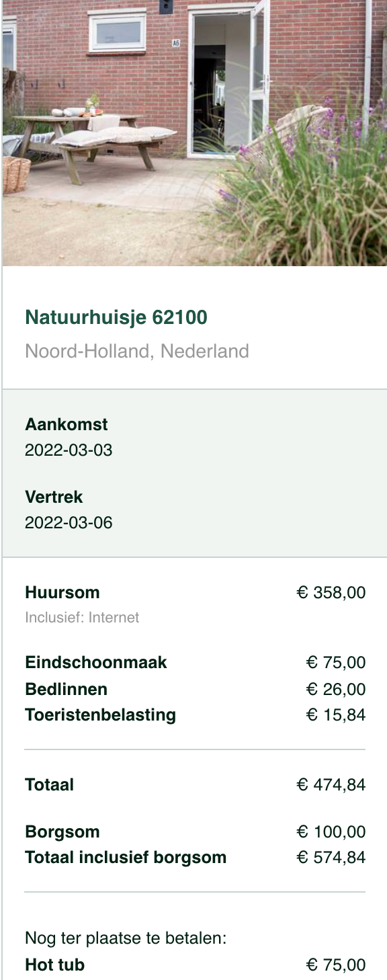Select departure date 2022-03-06
The height and width of the screenshot is (980, 387).
point(69,522)
